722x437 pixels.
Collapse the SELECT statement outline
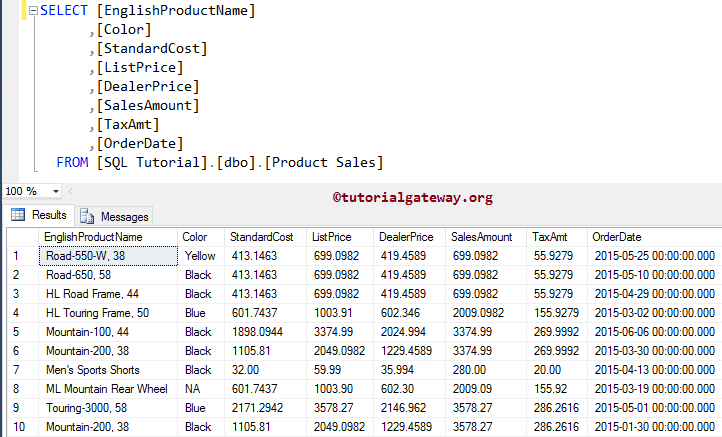tap(33, 11)
